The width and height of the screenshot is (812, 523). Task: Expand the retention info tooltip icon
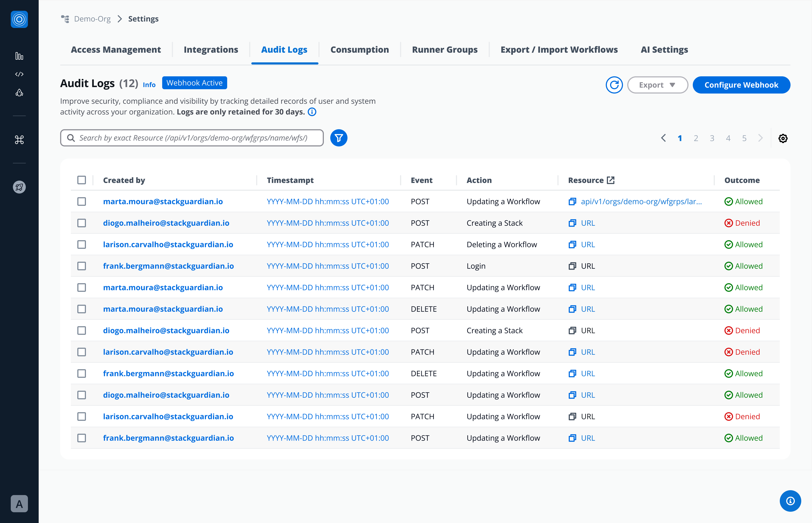click(312, 112)
